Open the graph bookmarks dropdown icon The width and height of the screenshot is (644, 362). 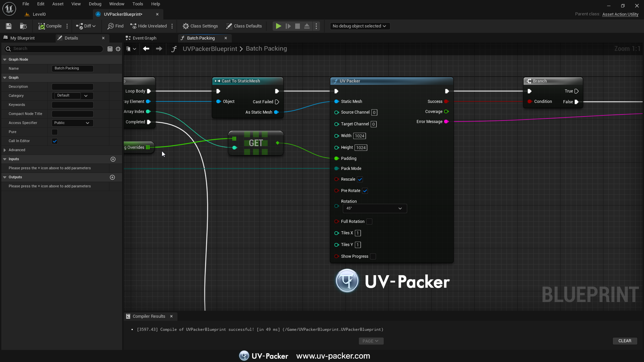click(131, 49)
